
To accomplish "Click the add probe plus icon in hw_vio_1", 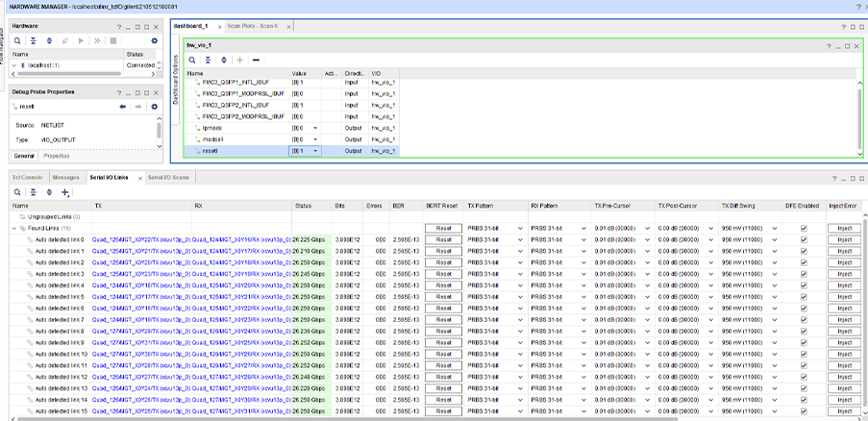I will tap(239, 60).
